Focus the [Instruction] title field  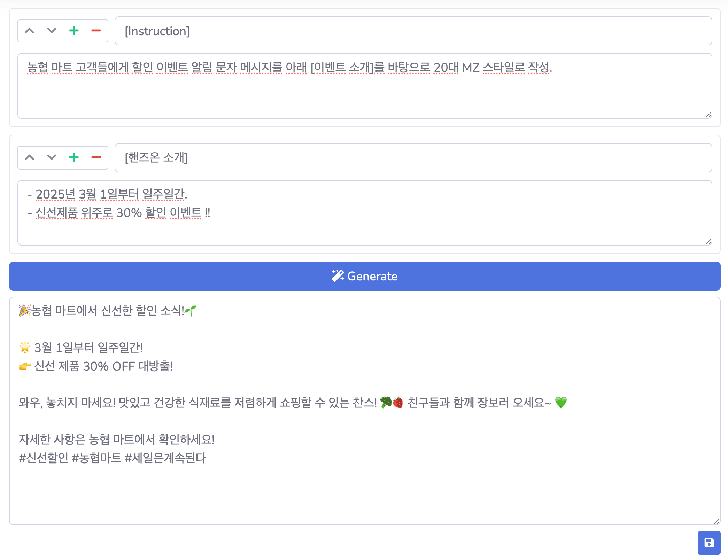(413, 31)
